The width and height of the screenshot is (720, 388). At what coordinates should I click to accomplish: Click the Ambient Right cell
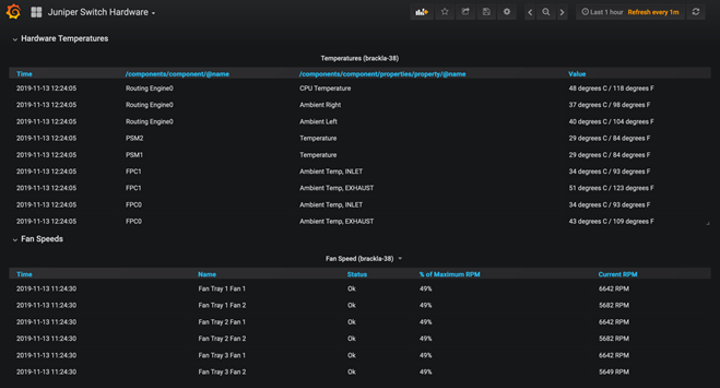pos(320,105)
